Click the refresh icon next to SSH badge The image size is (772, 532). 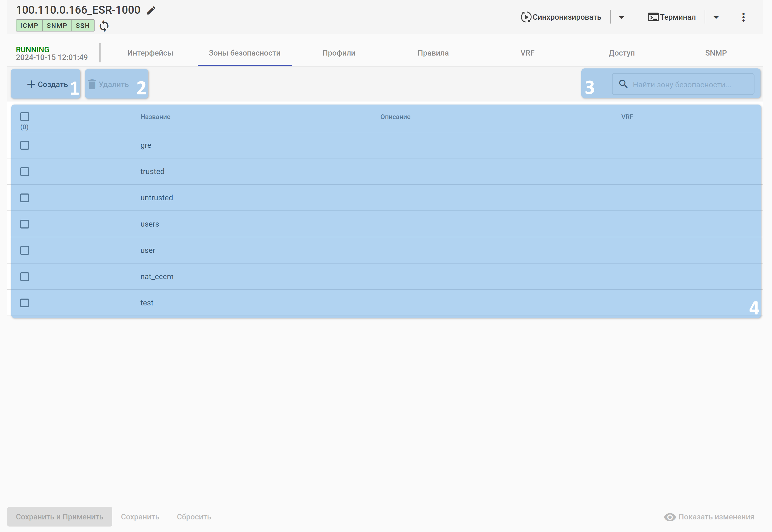pos(104,26)
